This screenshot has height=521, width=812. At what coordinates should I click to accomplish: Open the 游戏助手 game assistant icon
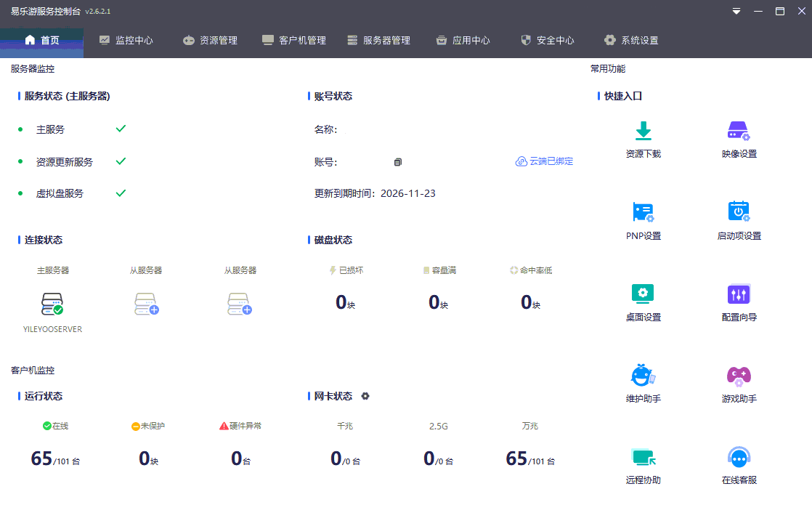pyautogui.click(x=739, y=376)
